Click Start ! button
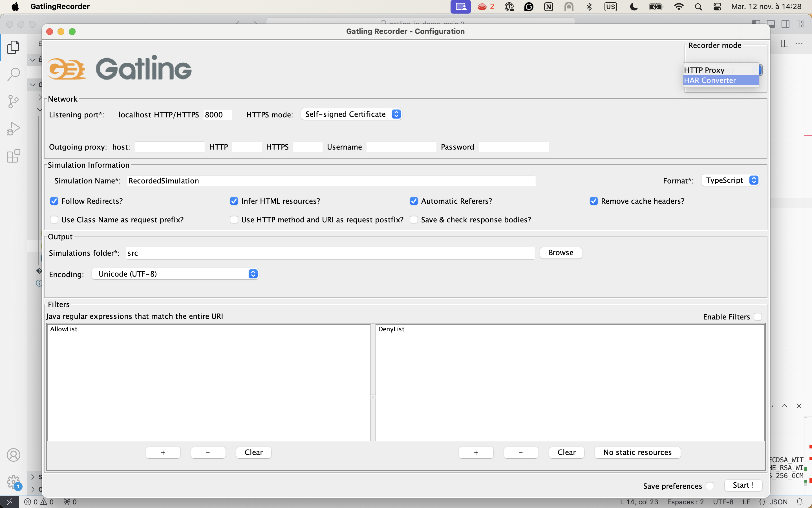 pyautogui.click(x=743, y=485)
